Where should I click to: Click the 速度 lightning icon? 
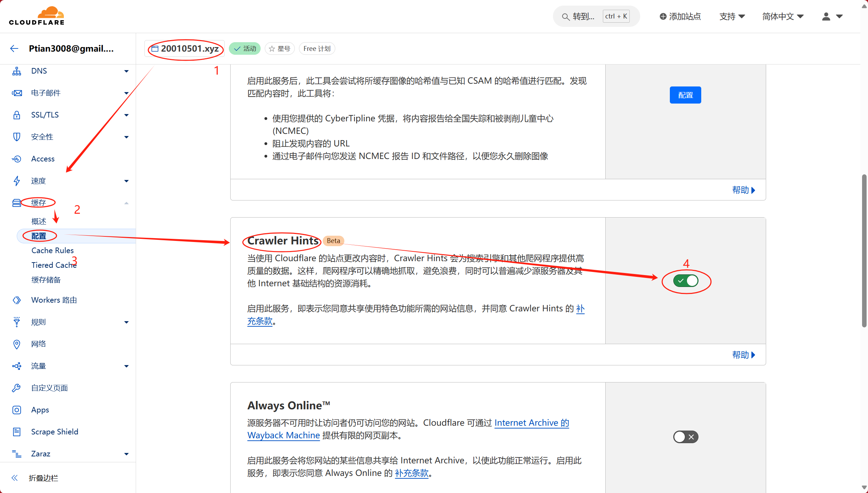pyautogui.click(x=16, y=181)
